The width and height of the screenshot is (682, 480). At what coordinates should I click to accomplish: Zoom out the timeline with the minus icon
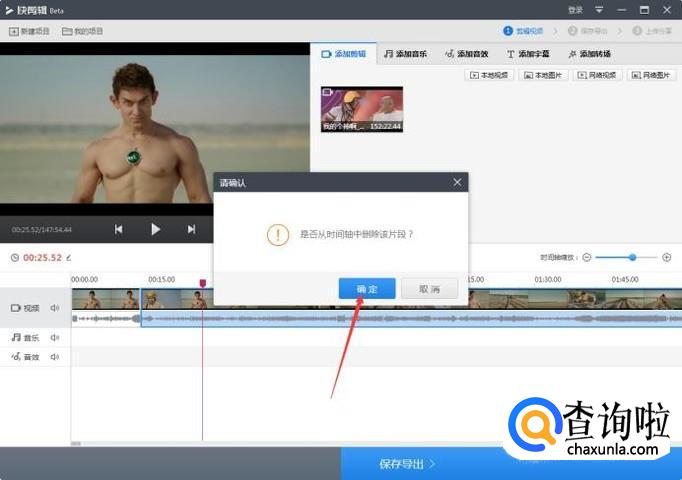point(587,257)
